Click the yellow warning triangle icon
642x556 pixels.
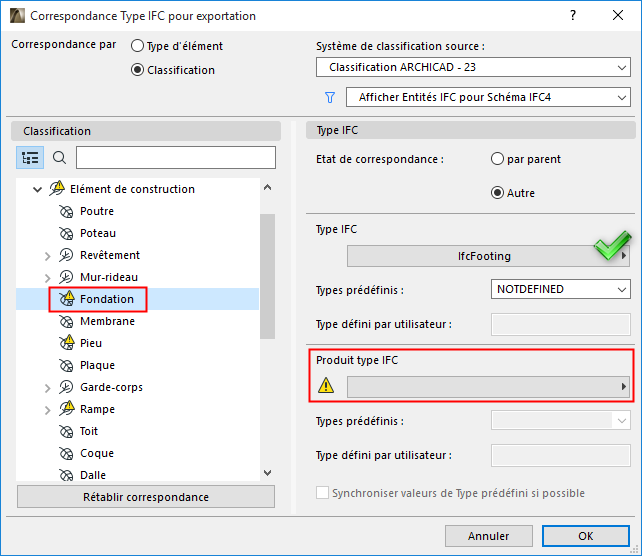pyautogui.click(x=326, y=386)
